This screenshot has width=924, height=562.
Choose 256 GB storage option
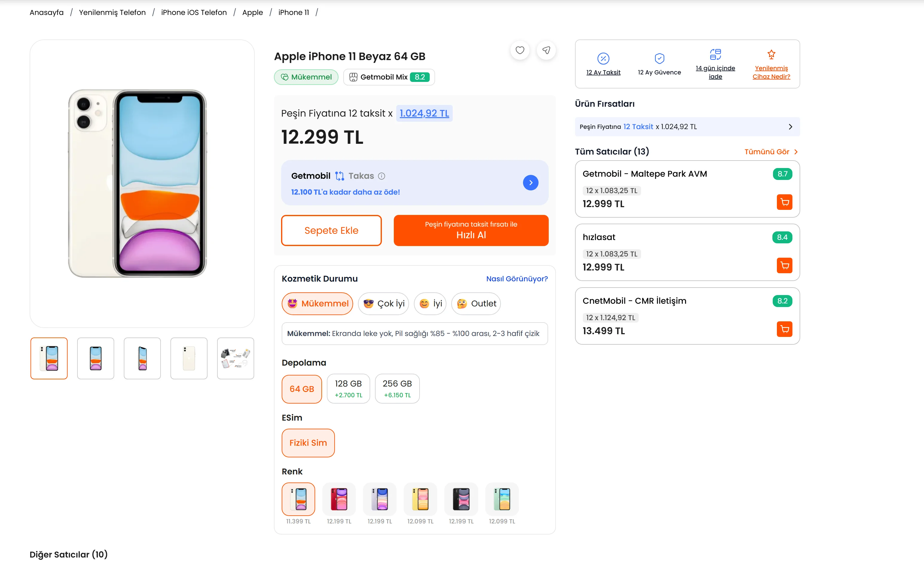point(397,388)
